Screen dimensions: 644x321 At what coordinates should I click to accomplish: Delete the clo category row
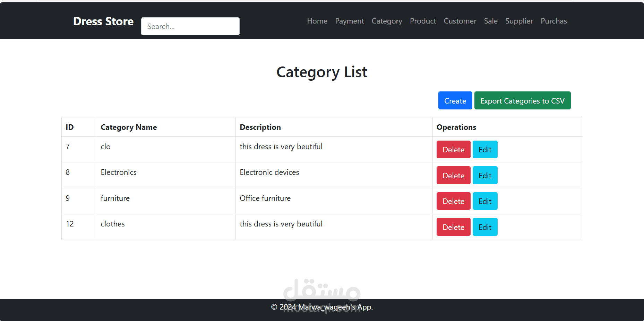tap(453, 150)
